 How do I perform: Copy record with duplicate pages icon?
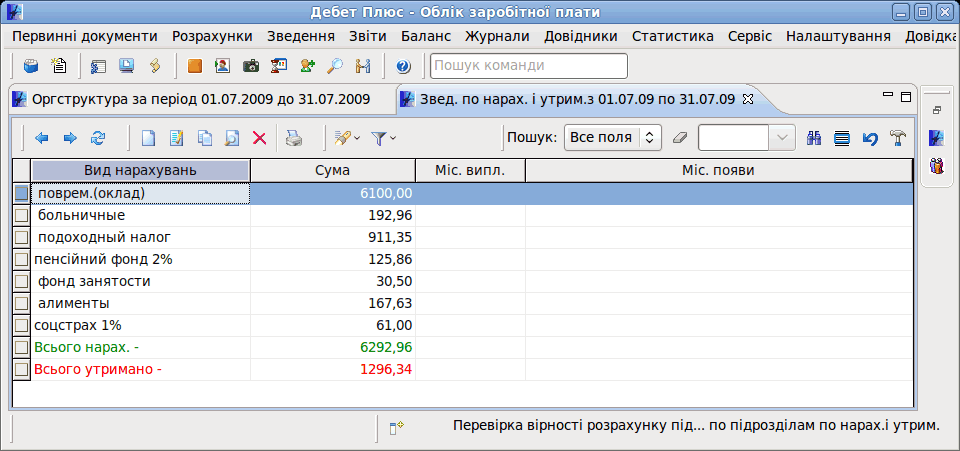point(204,138)
